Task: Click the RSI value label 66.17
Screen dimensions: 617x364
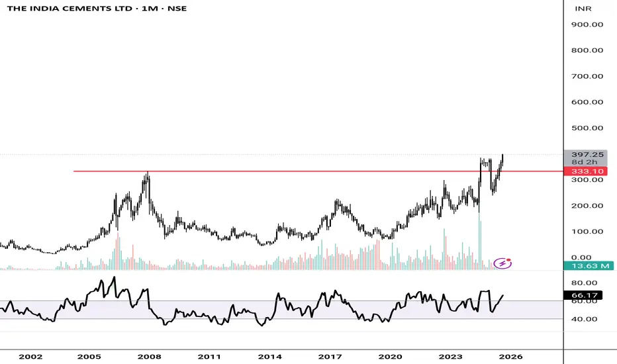Action: click(583, 295)
